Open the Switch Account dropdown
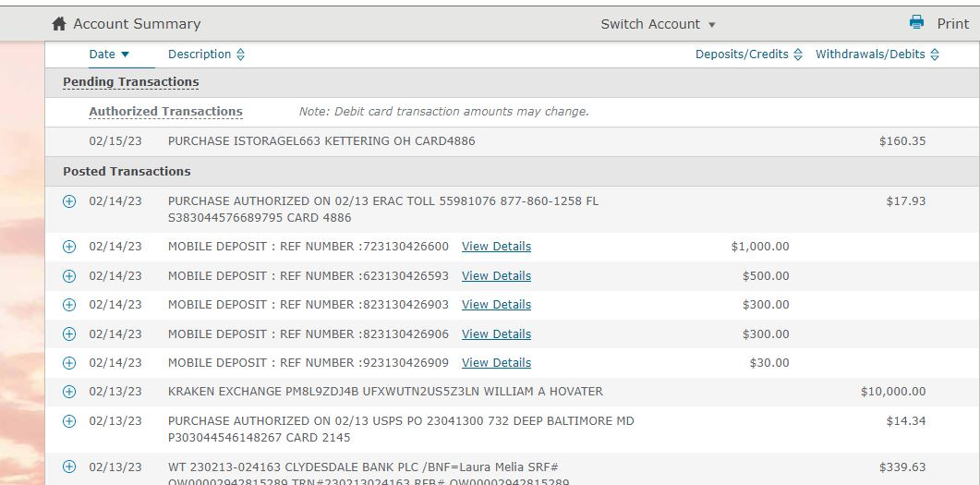The image size is (980, 485). tap(659, 24)
